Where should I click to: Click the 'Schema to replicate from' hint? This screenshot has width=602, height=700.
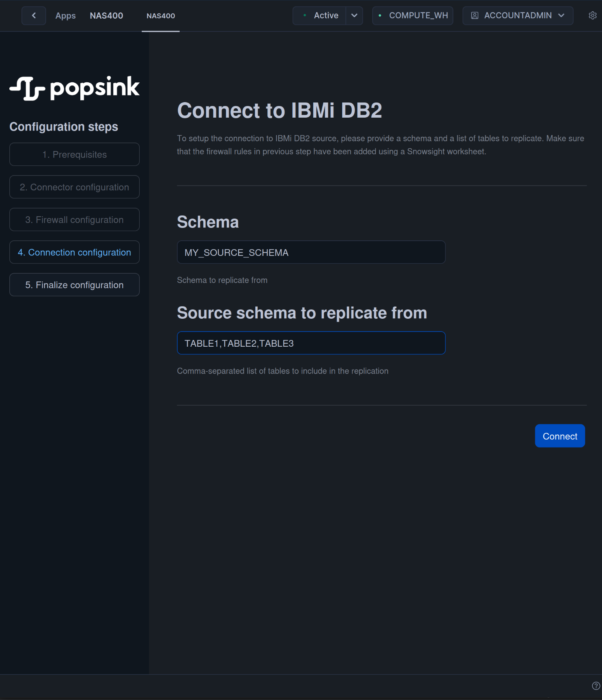[x=222, y=280]
